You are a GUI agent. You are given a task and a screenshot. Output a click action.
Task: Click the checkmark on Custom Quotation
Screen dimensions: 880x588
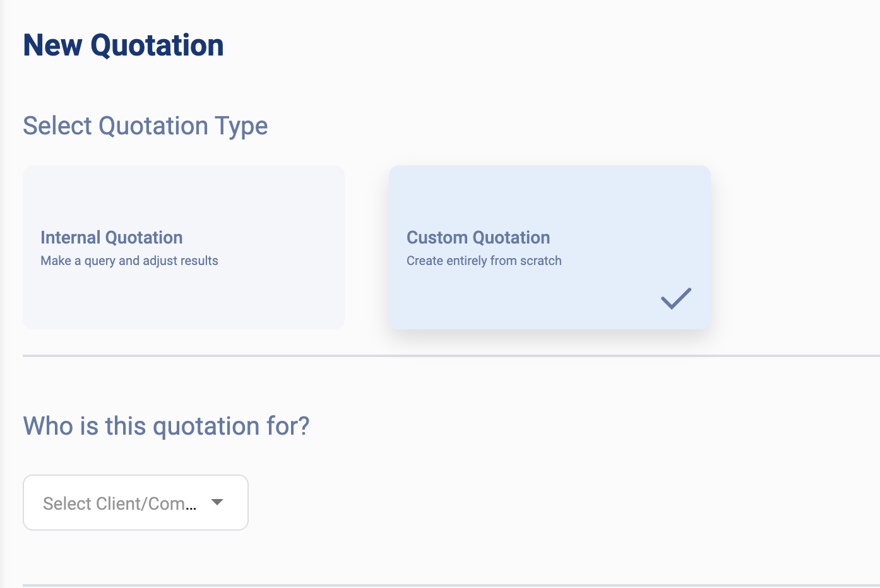675,298
